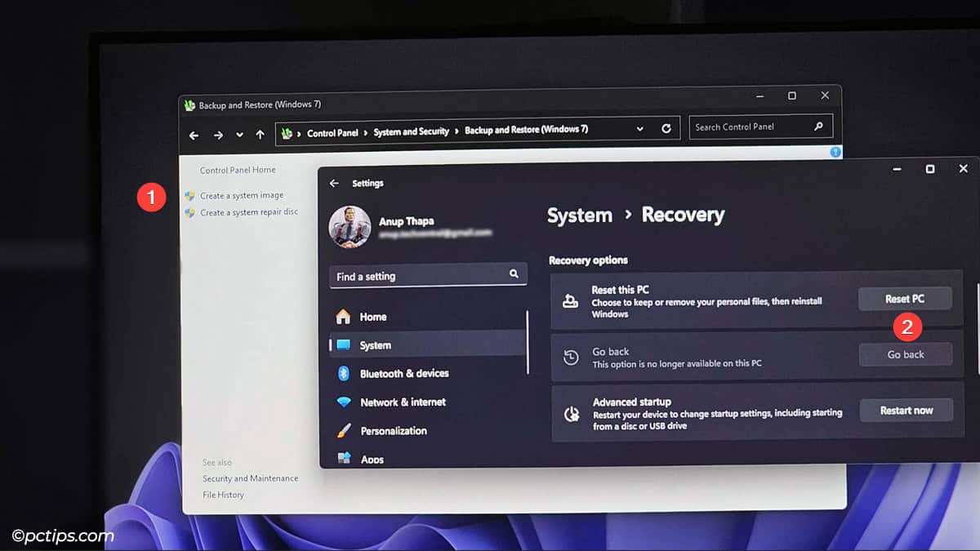The image size is (980, 551).
Task: Open the System section in Settings
Action: (x=375, y=344)
